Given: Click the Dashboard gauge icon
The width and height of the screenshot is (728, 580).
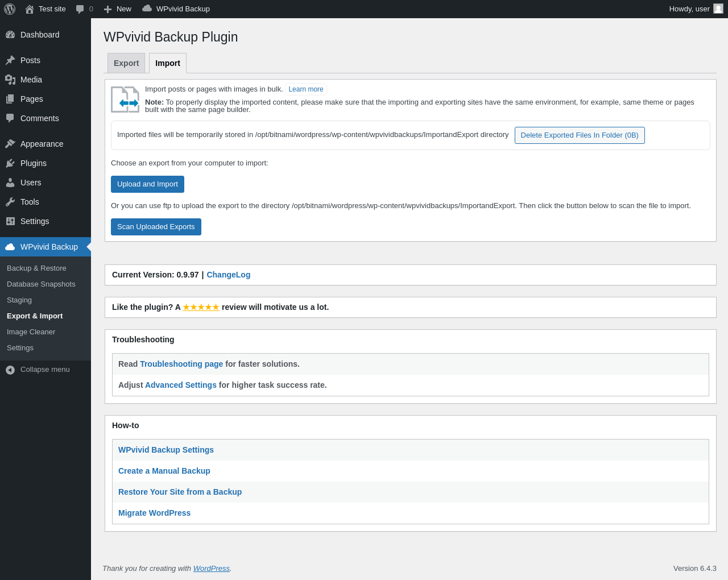Looking at the screenshot, I should point(10,35).
